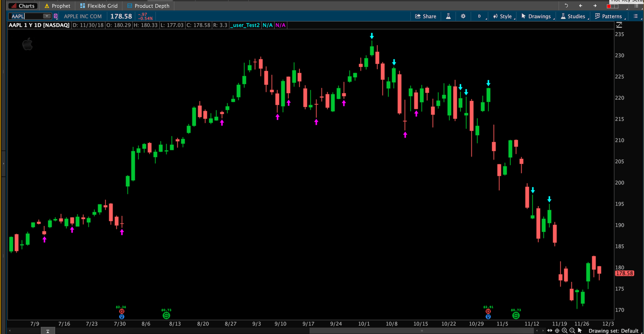This screenshot has height=334, width=644.
Task: Open the top-right list options icon
Action: 636,6
